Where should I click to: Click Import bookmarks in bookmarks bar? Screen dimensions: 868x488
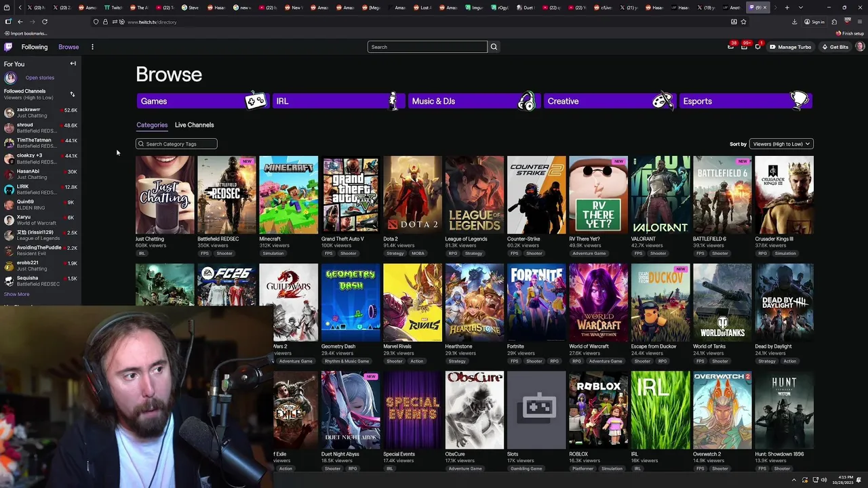(26, 33)
